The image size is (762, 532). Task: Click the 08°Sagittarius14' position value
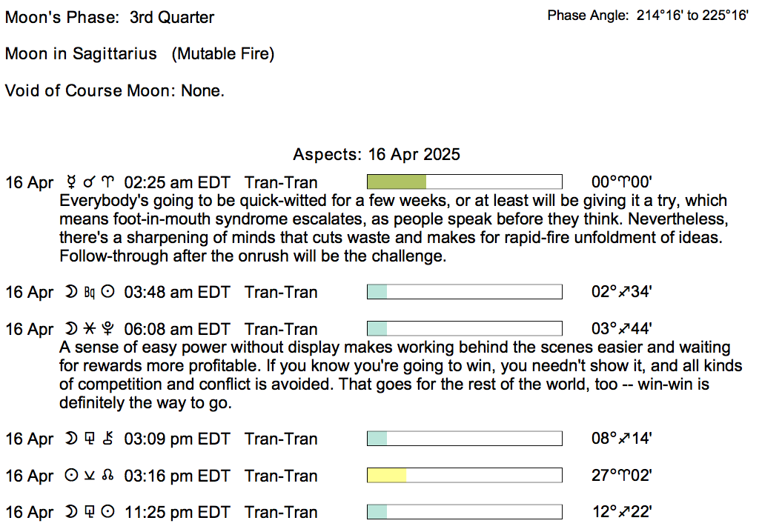click(621, 439)
